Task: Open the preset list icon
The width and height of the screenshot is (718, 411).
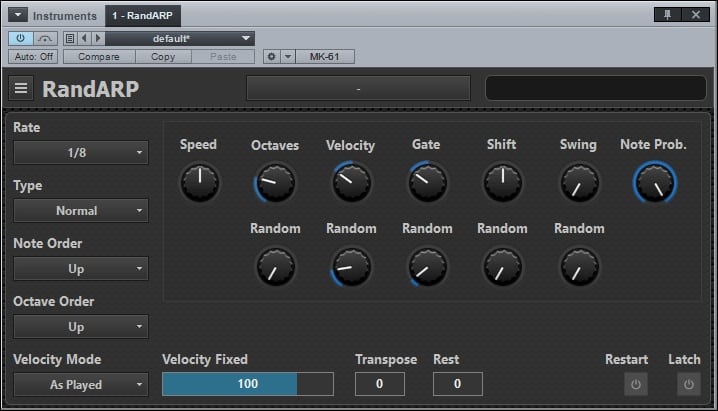Action: [70, 38]
